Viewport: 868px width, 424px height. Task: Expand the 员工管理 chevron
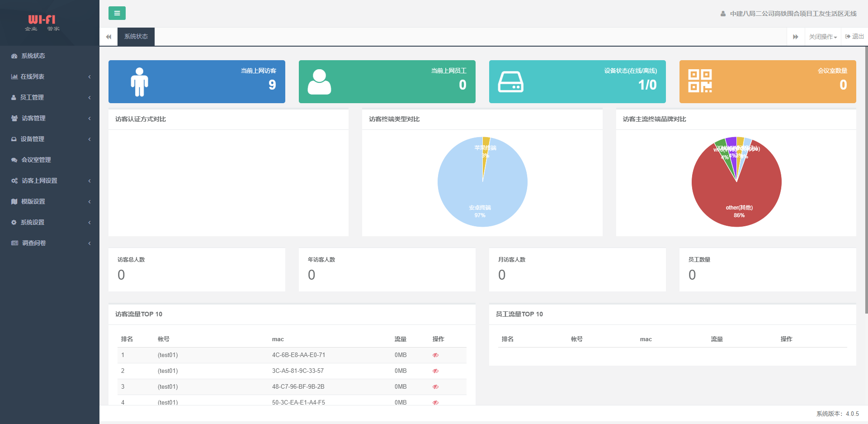pos(90,98)
